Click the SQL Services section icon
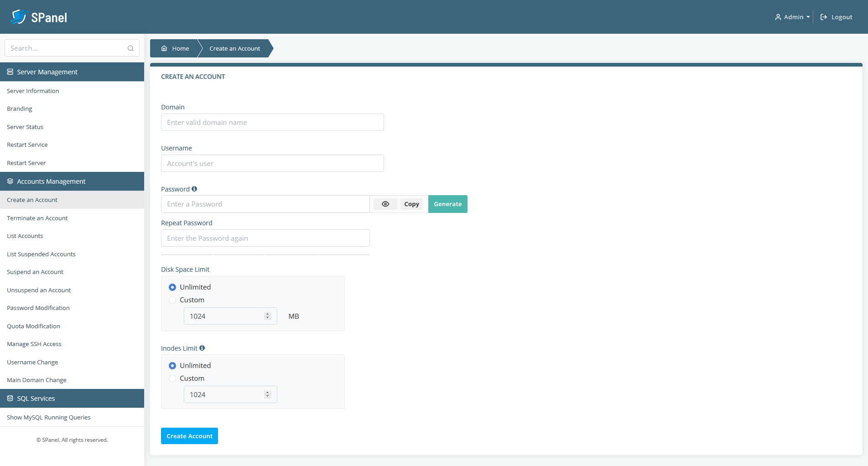Image resolution: width=868 pixels, height=466 pixels. point(10,398)
